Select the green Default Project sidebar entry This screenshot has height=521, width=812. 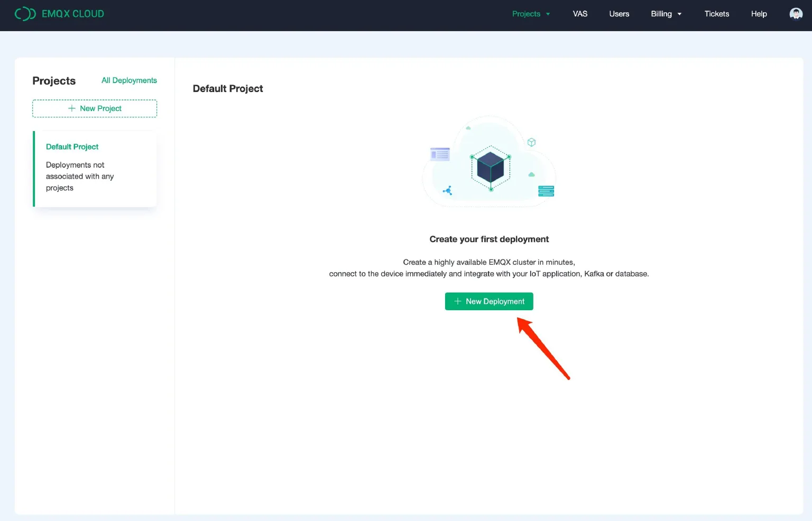pos(72,146)
